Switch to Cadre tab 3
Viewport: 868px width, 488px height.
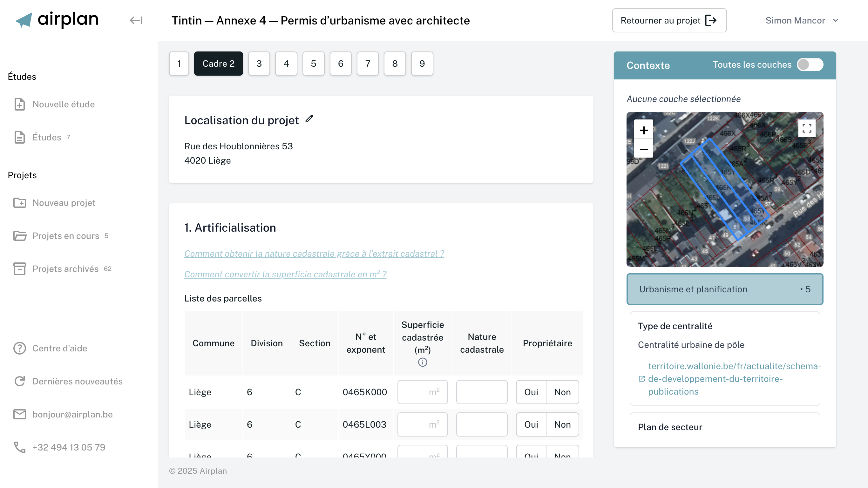259,64
